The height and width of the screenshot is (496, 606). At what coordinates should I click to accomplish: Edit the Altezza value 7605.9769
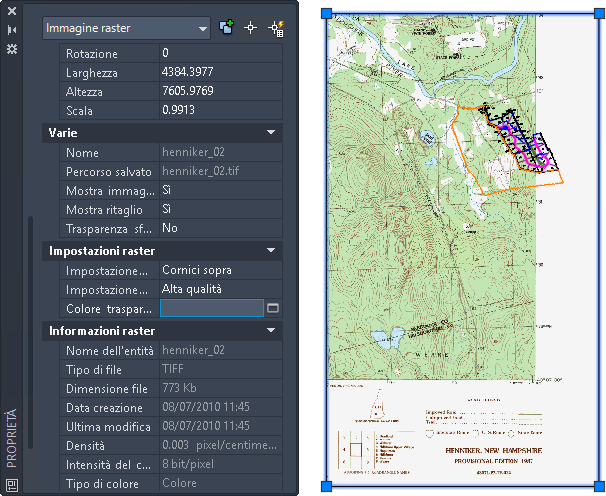tap(221, 91)
